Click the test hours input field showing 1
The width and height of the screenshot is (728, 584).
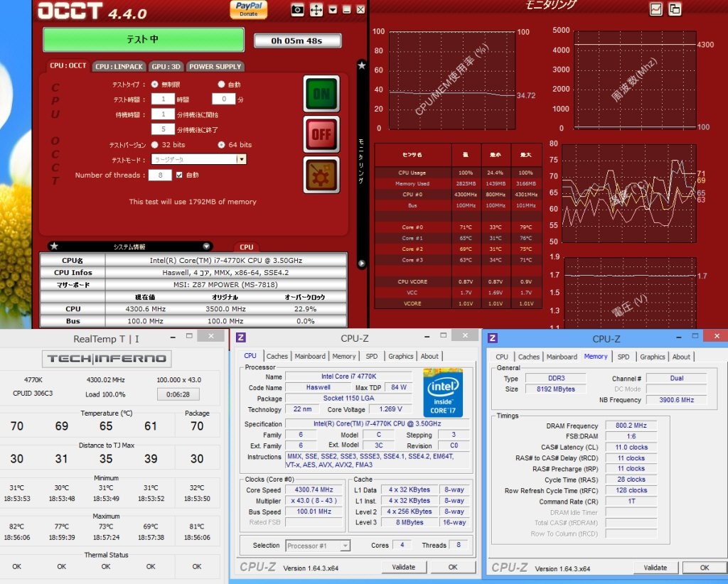click(x=163, y=99)
